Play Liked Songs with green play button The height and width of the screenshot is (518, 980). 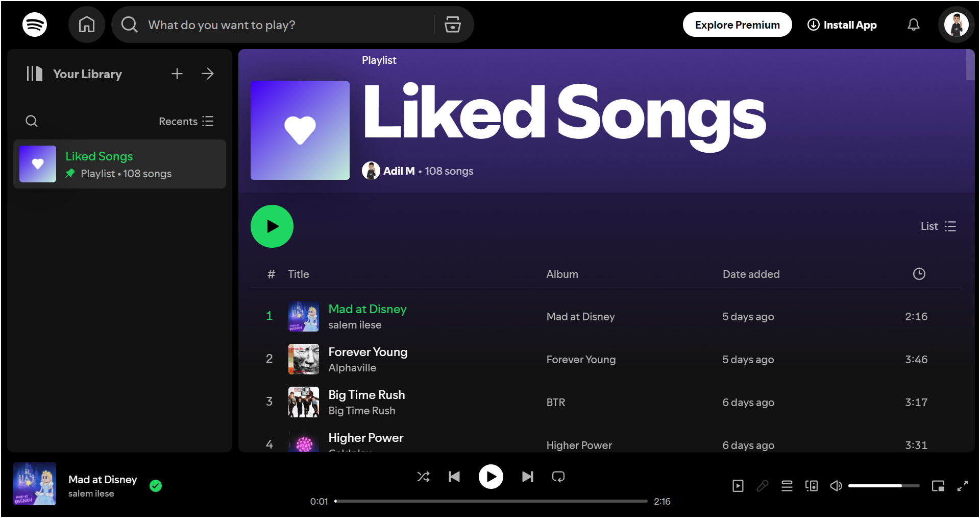[x=272, y=226]
